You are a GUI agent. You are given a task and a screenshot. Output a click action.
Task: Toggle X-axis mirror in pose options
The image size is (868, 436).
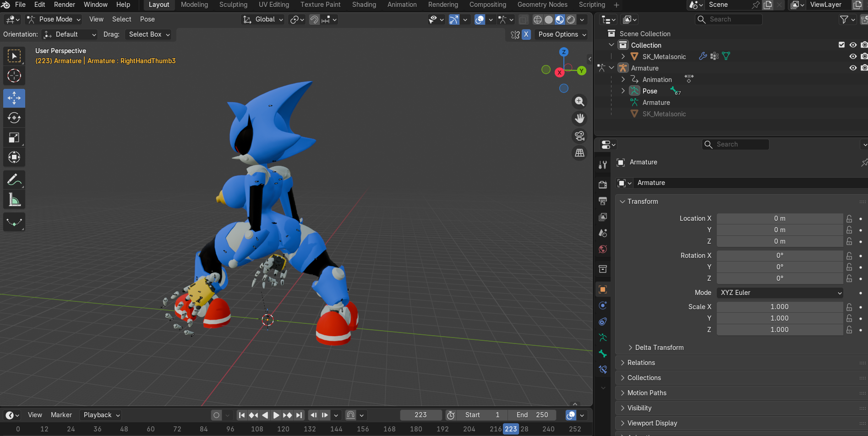pyautogui.click(x=526, y=34)
